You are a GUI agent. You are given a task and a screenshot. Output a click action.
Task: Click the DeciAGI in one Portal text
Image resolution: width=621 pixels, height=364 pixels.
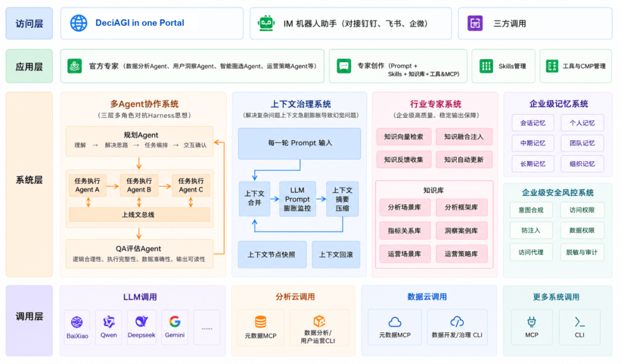140,23
